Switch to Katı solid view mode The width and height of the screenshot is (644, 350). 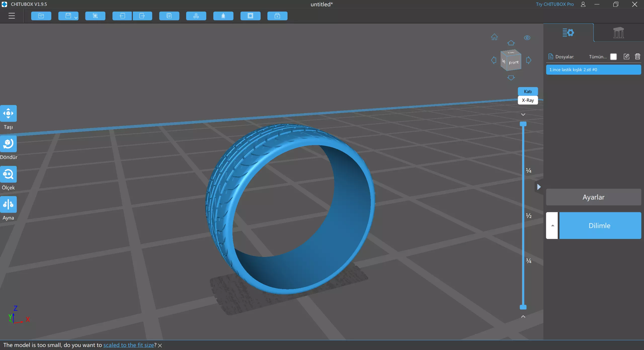coord(528,92)
